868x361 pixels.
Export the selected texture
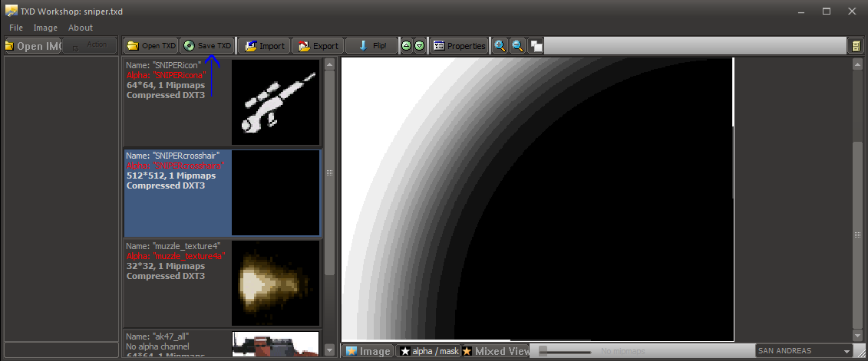click(x=318, y=46)
